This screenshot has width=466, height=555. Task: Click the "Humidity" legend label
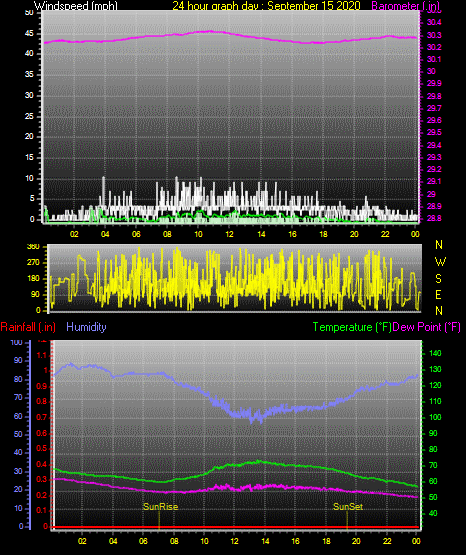click(x=86, y=327)
